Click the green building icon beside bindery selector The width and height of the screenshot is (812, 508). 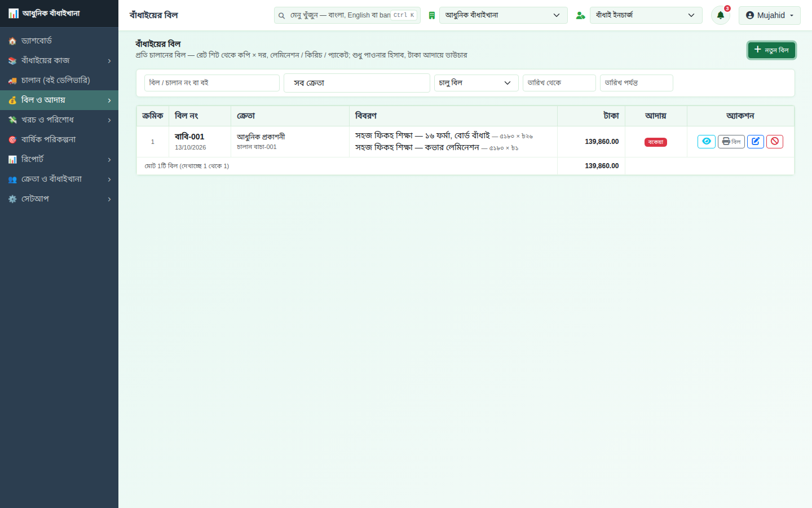tap(432, 16)
